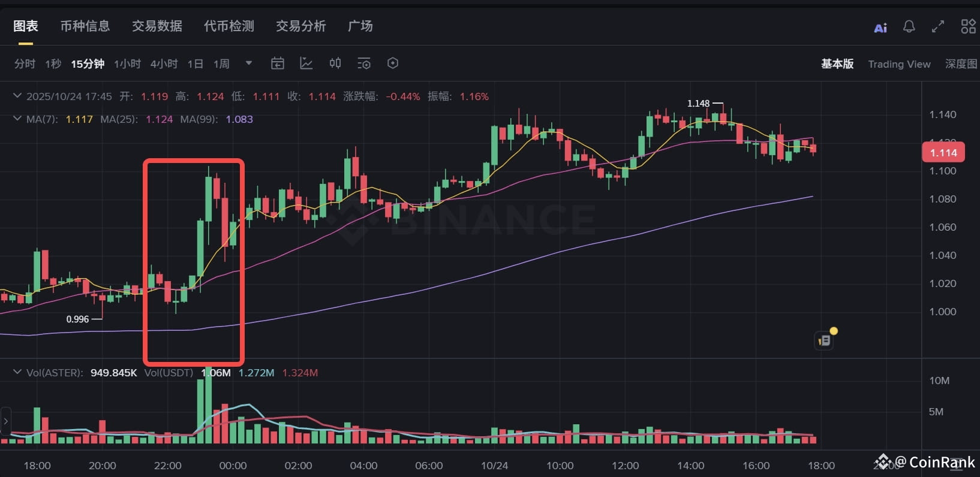
Task: Open the hexagon chart settings icon
Action: pos(393,64)
